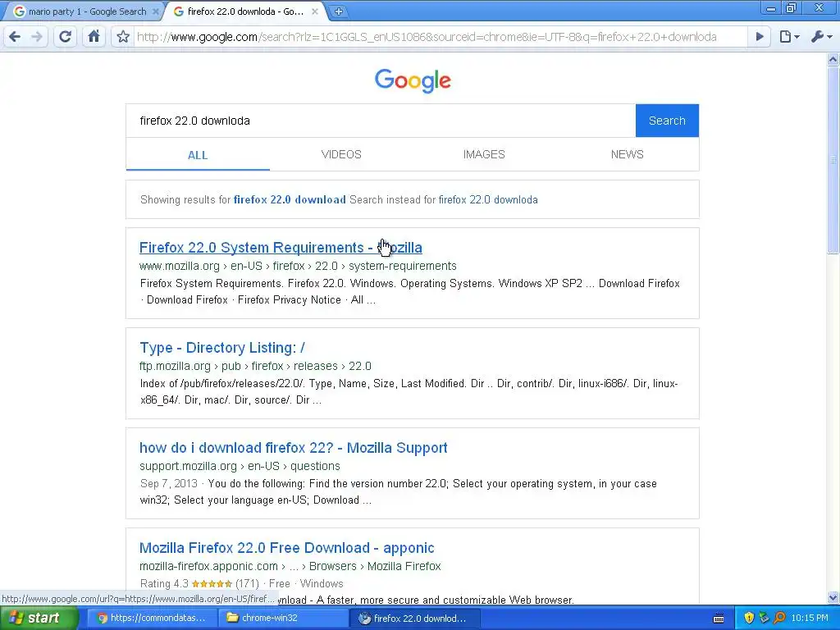Focus the Google search input field
840x630 pixels.
(381, 121)
